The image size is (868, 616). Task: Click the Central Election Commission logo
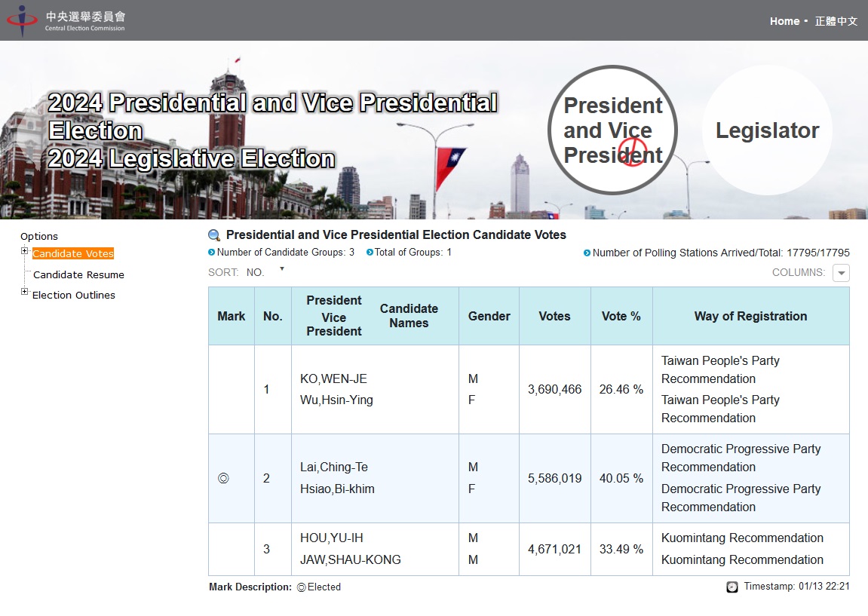[x=66, y=20]
